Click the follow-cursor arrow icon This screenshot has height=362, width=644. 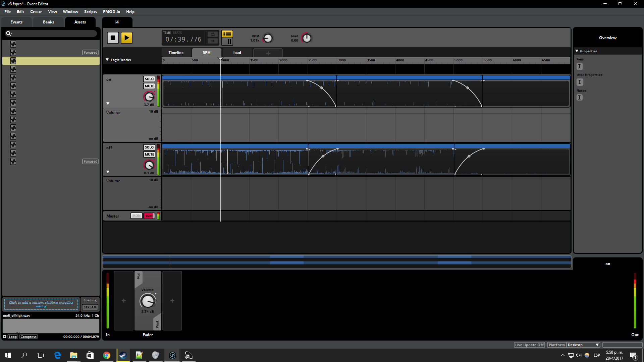pos(213,41)
